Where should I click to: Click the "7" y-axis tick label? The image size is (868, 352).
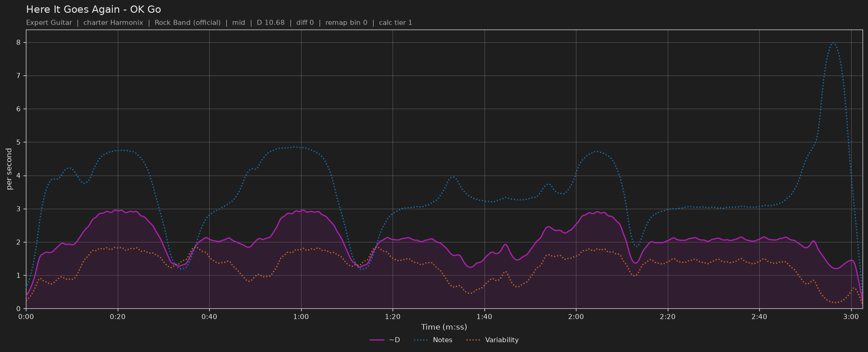point(19,76)
